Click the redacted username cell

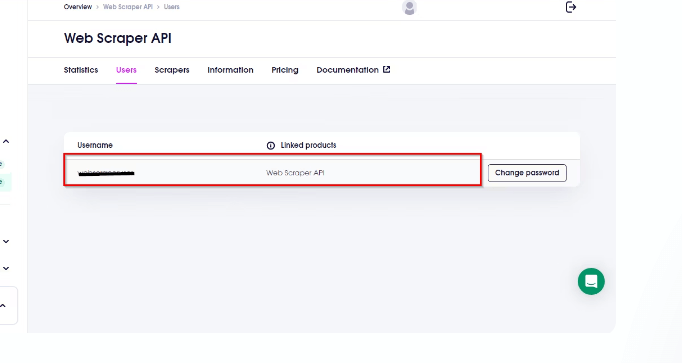(106, 173)
